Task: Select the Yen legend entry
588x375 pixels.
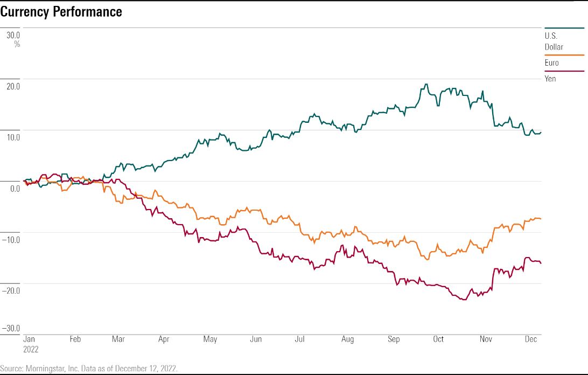Action: tap(550, 79)
